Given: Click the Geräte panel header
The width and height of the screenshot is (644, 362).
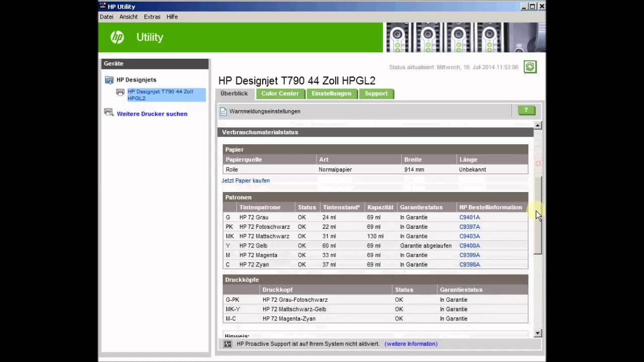Looking at the screenshot, I should pos(155,64).
